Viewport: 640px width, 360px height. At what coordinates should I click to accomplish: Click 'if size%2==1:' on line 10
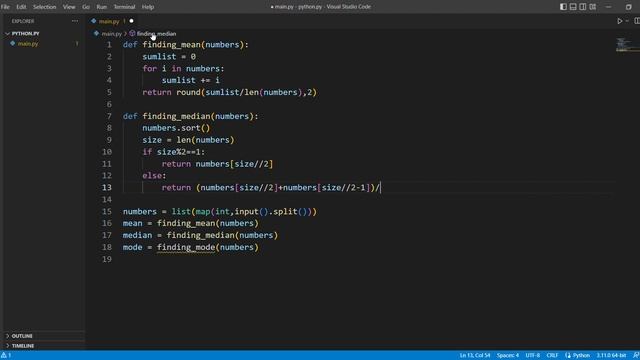(174, 152)
